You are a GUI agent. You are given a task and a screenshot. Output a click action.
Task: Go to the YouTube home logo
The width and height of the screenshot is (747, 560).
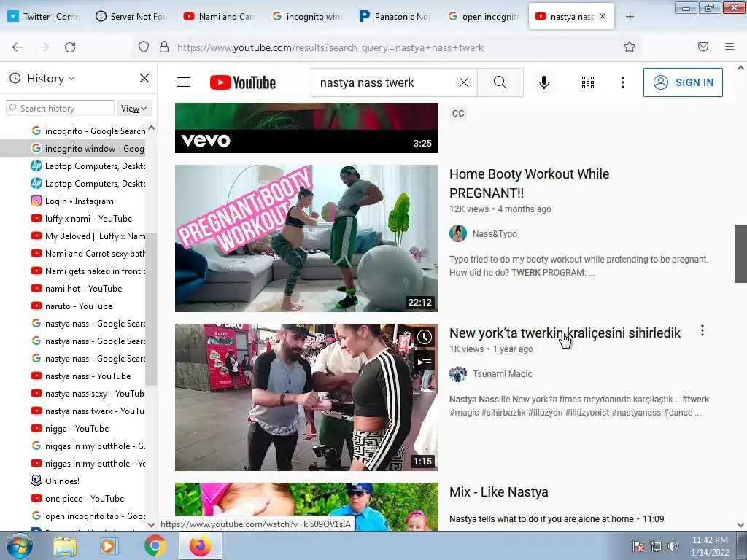pyautogui.click(x=243, y=82)
